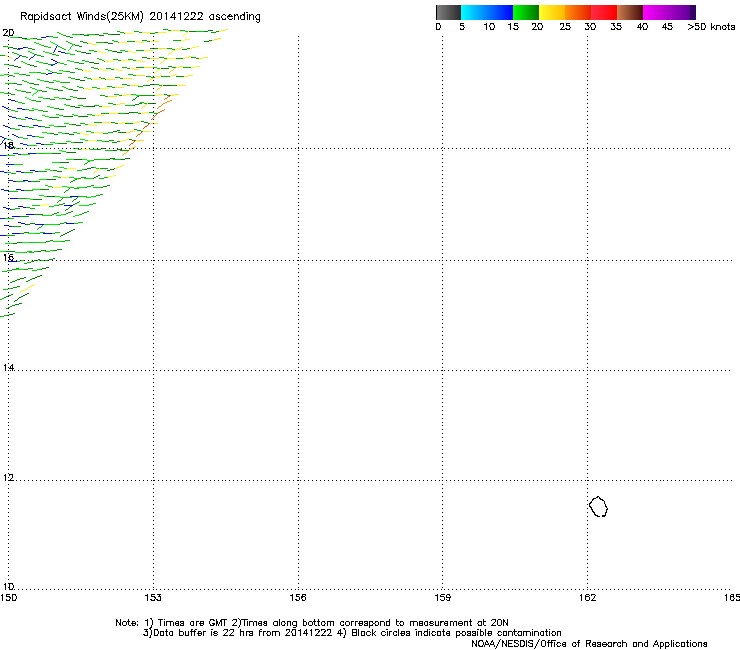
Task: Click the legend tick label '40'
Action: (x=642, y=27)
